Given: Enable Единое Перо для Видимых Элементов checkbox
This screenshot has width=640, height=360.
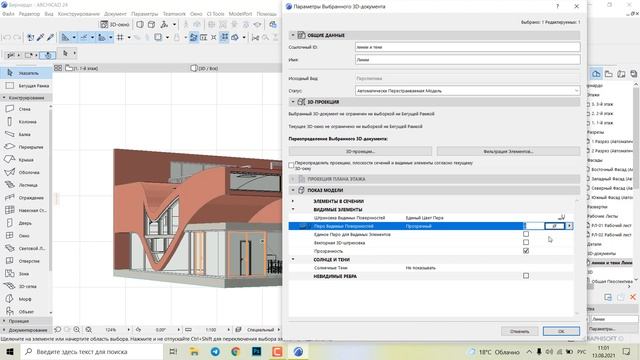Looking at the screenshot, I should [526, 234].
